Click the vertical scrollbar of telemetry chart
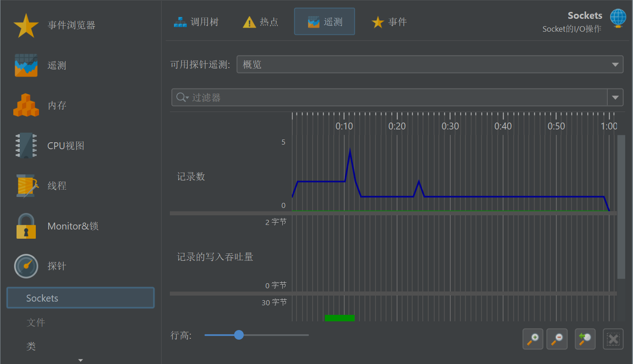Viewport: 633px width, 364px height. click(x=621, y=207)
